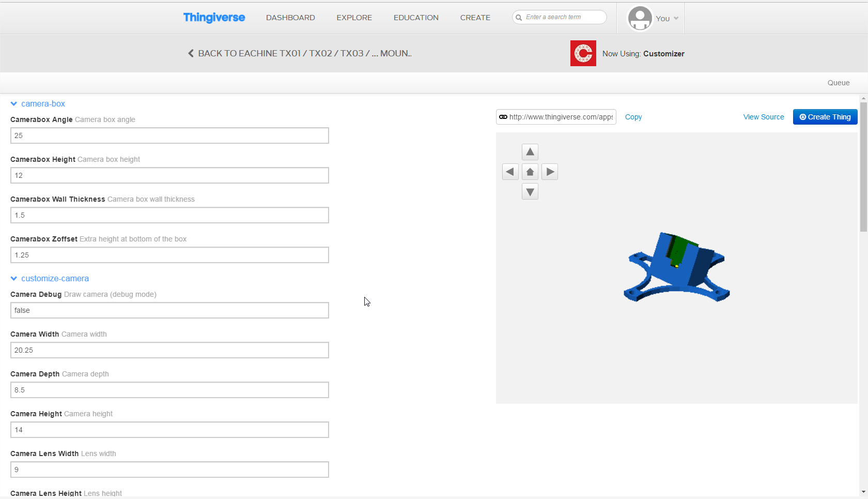Open the View Source link

pyautogui.click(x=763, y=117)
